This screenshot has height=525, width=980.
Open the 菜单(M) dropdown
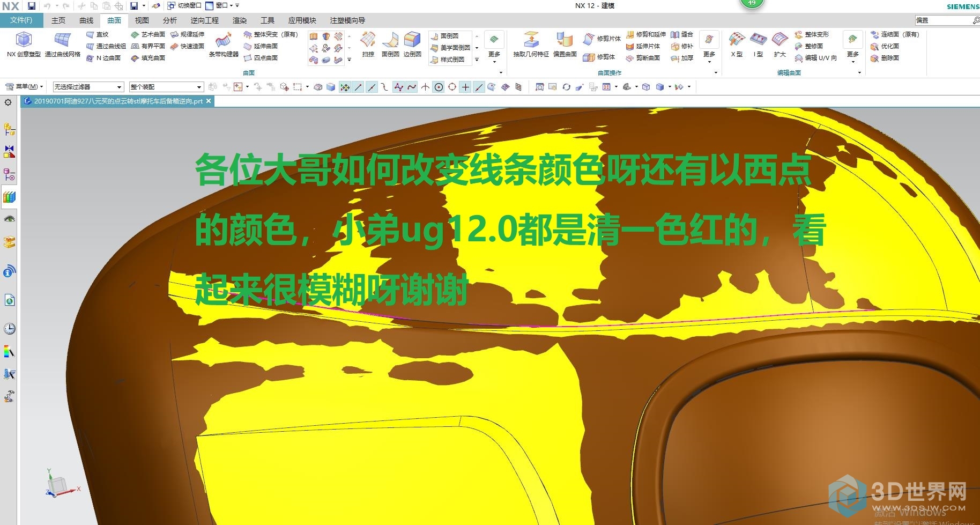[24, 87]
